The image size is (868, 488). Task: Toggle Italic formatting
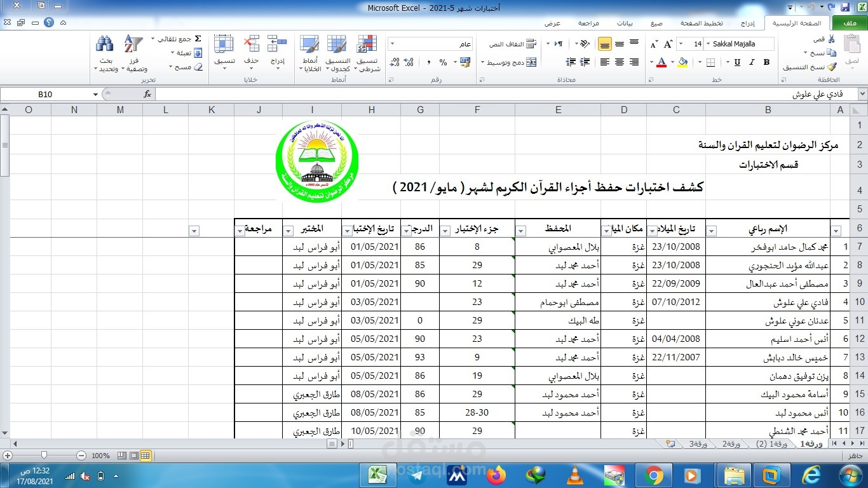tap(752, 62)
